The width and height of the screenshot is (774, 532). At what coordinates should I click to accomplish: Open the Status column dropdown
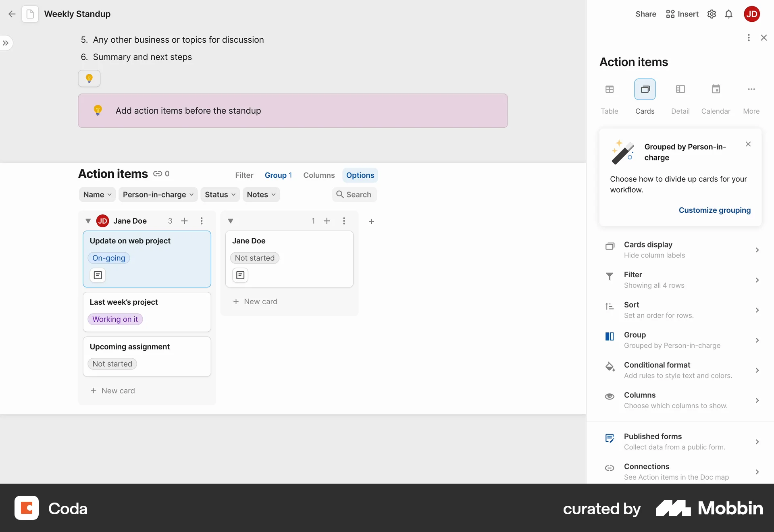(220, 194)
